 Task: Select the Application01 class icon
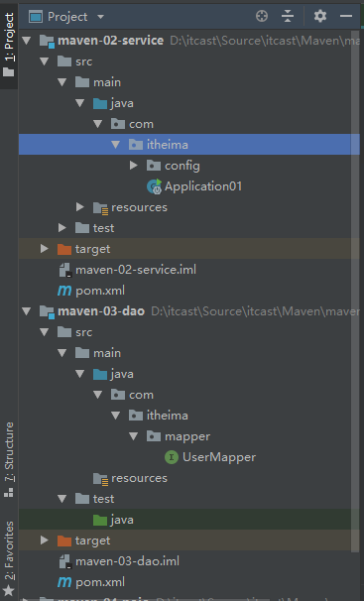pos(155,186)
